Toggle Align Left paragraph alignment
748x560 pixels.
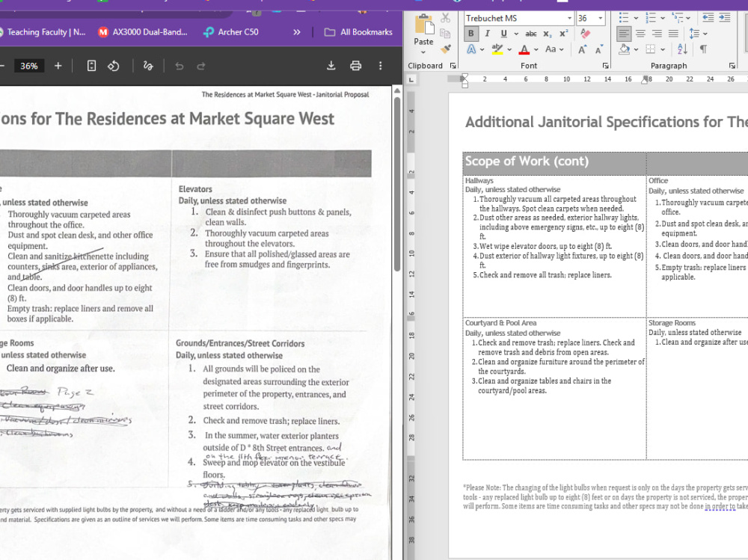pos(624,34)
